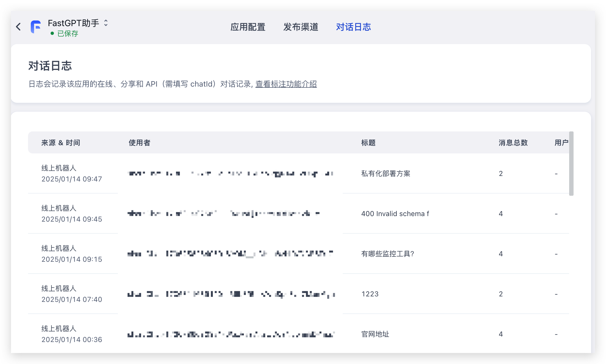This screenshot has width=606, height=364.
Task: Expand the FastGPT助手 app switcher arrows
Action: (106, 23)
